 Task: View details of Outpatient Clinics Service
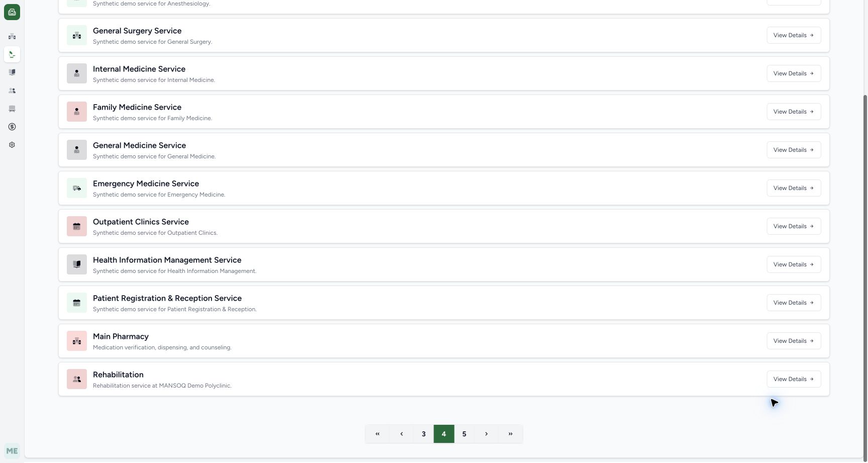pos(794,226)
